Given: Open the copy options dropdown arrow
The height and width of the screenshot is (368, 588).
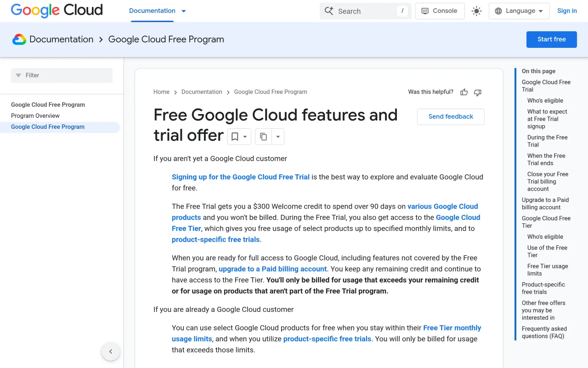Looking at the screenshot, I should [x=278, y=137].
